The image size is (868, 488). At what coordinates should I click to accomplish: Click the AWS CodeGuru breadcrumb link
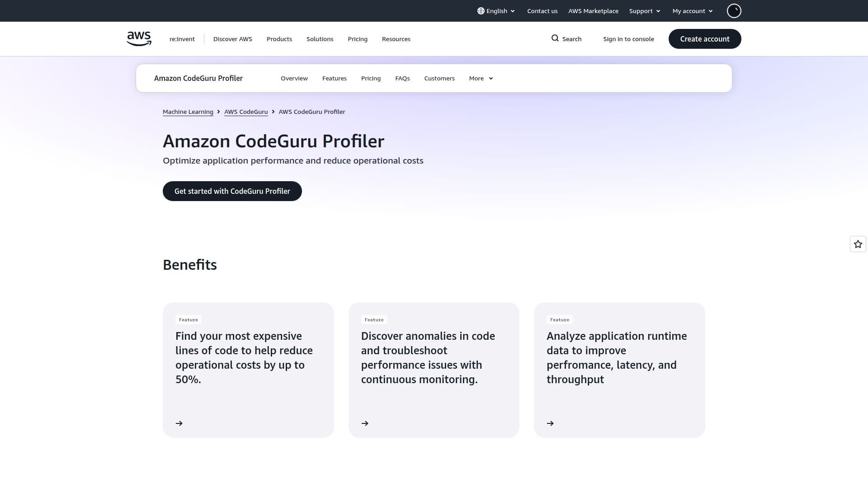[246, 112]
